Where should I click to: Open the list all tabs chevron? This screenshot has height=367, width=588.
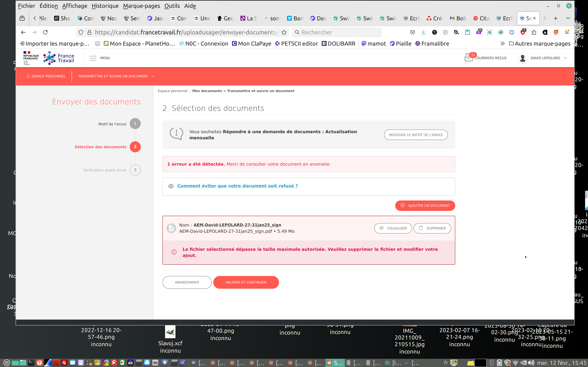coord(568,18)
